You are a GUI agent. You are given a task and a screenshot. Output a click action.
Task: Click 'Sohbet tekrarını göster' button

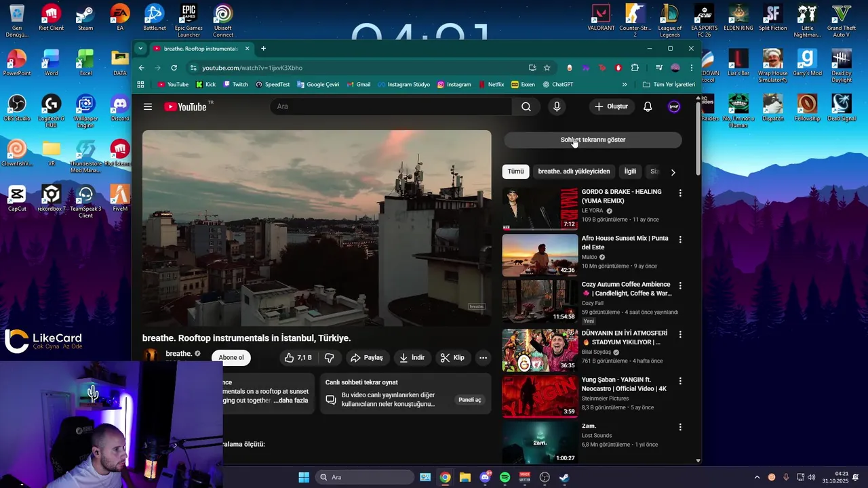click(x=593, y=140)
